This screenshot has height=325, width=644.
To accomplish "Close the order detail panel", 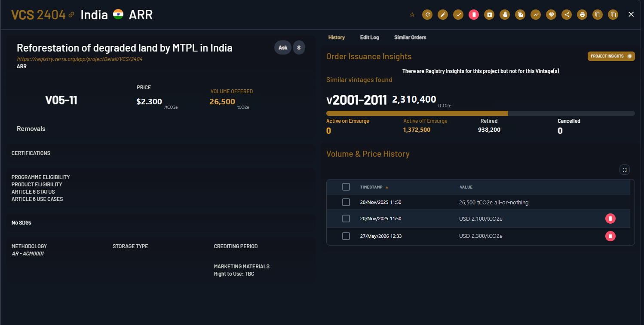I will coord(631,15).
